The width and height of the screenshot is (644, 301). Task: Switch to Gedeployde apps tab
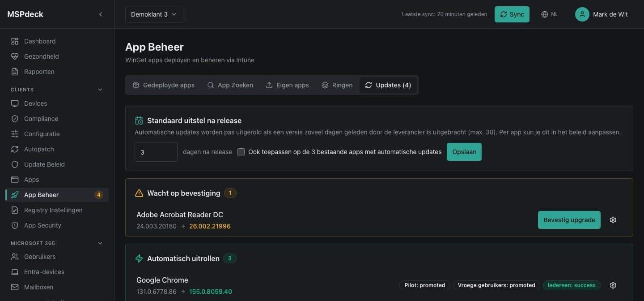(164, 85)
